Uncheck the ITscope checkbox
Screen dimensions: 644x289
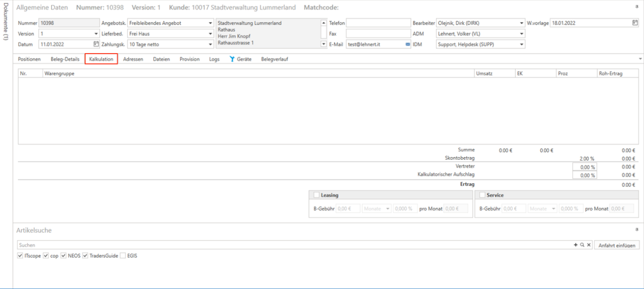coord(20,256)
